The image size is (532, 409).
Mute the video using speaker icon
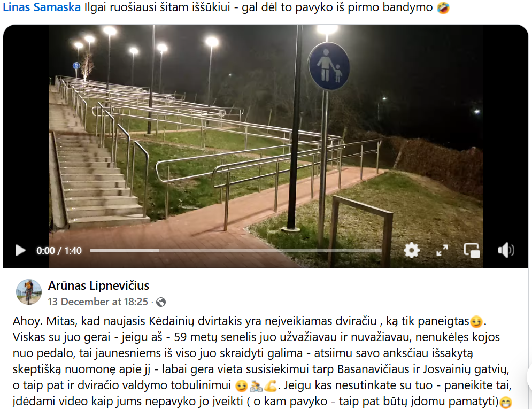506,251
